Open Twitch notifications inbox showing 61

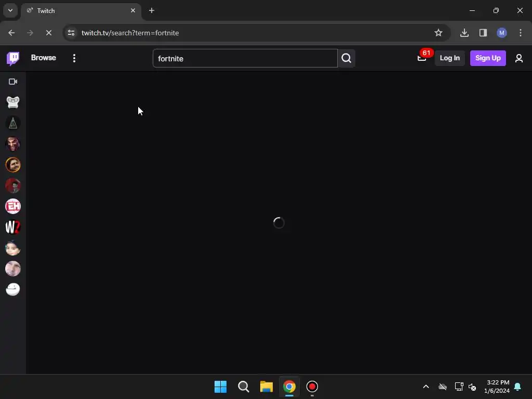tap(422, 58)
